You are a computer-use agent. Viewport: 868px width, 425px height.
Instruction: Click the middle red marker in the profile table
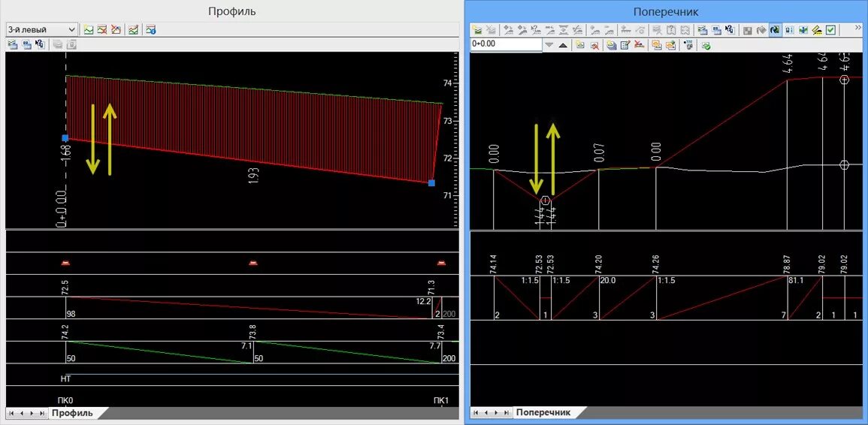[x=253, y=264]
